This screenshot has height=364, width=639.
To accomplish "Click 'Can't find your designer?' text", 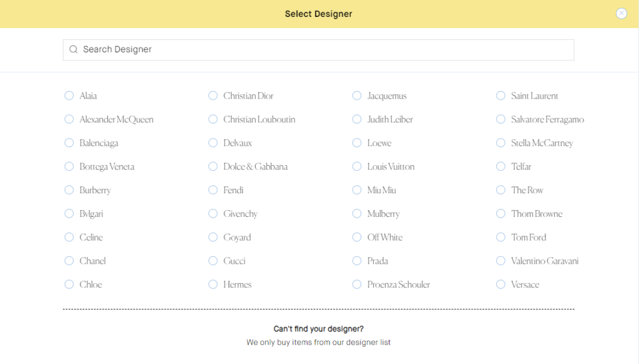I will pyautogui.click(x=318, y=329).
